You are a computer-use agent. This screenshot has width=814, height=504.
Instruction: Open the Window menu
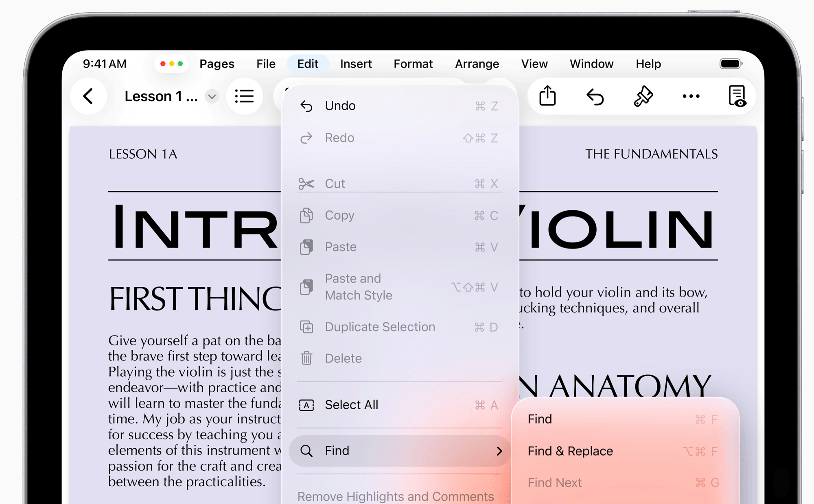point(591,64)
